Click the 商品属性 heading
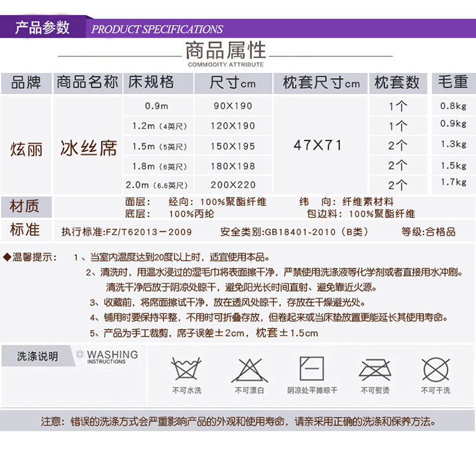Image resolution: width=476 pixels, height=451 pixels. point(225,50)
